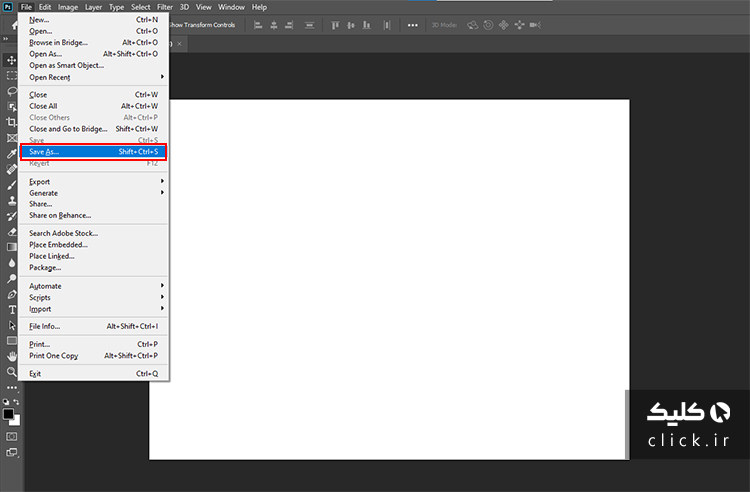
Task: Select the Eraser tool
Action: 11,232
